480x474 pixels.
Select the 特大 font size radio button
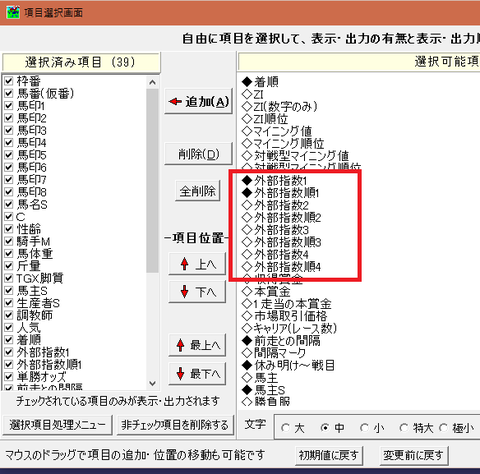pos(404,428)
